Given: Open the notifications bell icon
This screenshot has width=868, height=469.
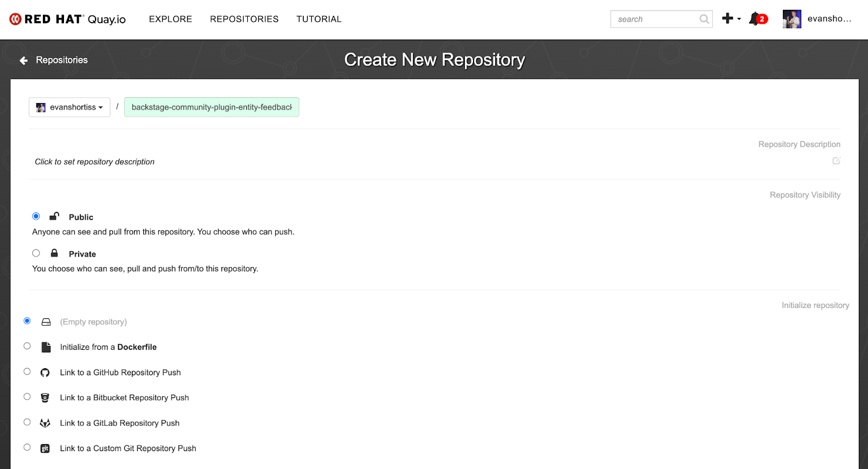Looking at the screenshot, I should [x=754, y=19].
